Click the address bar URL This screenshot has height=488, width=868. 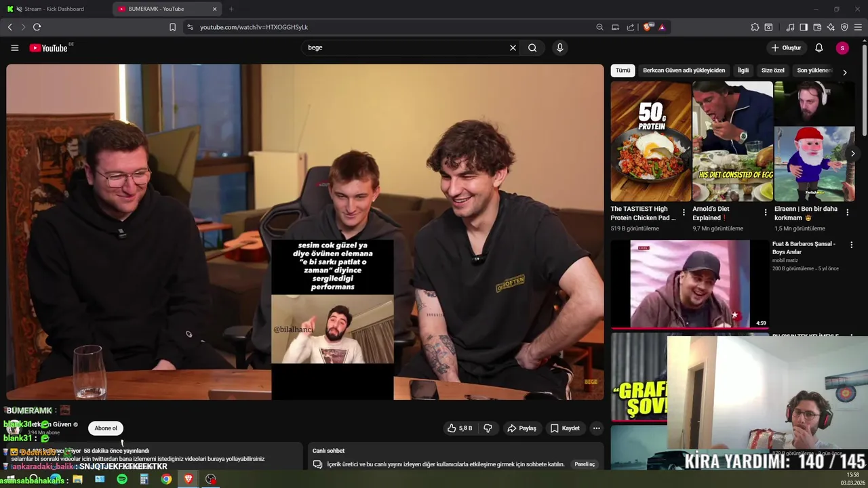(254, 27)
